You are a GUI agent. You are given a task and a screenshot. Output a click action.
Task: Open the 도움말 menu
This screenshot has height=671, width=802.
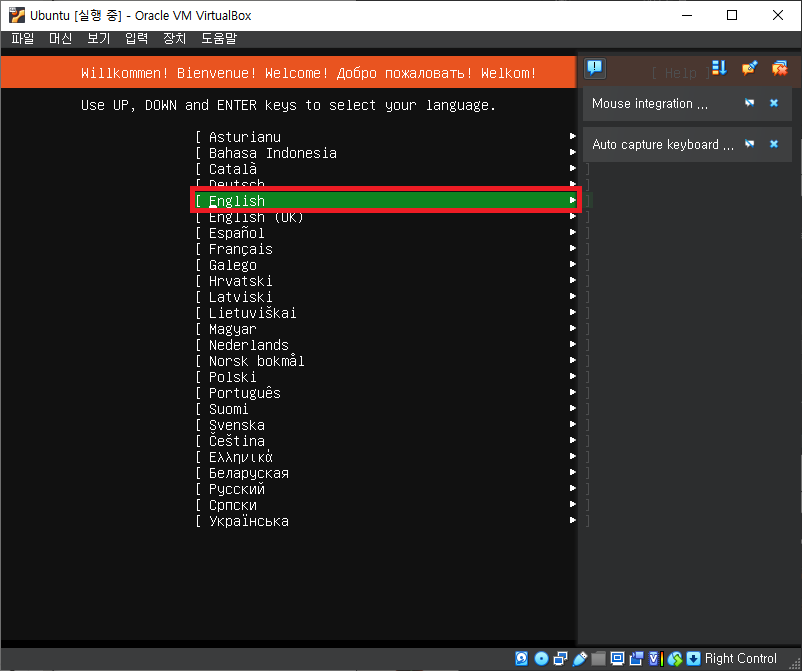point(219,38)
